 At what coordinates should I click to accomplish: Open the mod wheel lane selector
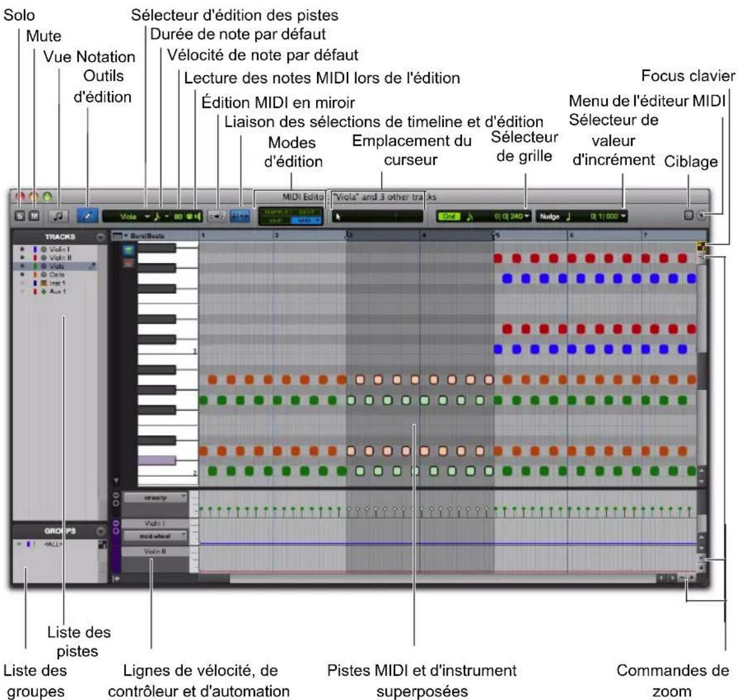tap(155, 536)
